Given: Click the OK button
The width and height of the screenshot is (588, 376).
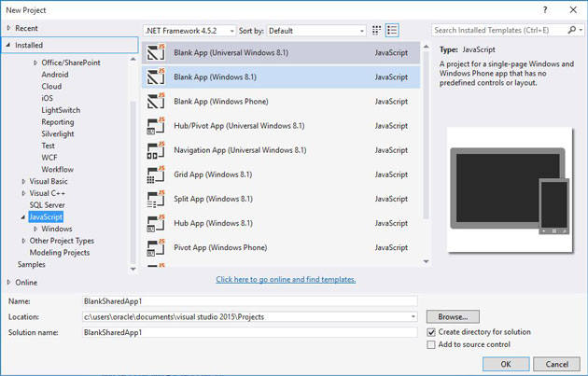Looking at the screenshot, I should [506, 364].
